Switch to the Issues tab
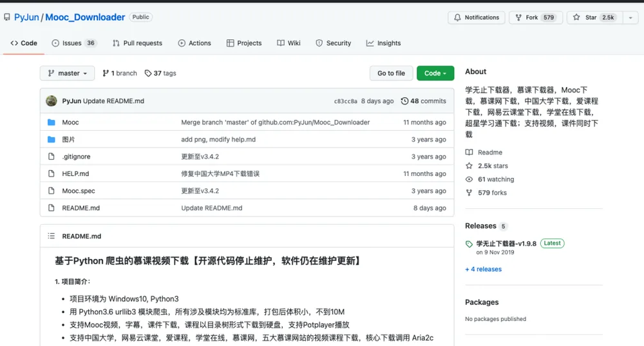 coord(74,43)
